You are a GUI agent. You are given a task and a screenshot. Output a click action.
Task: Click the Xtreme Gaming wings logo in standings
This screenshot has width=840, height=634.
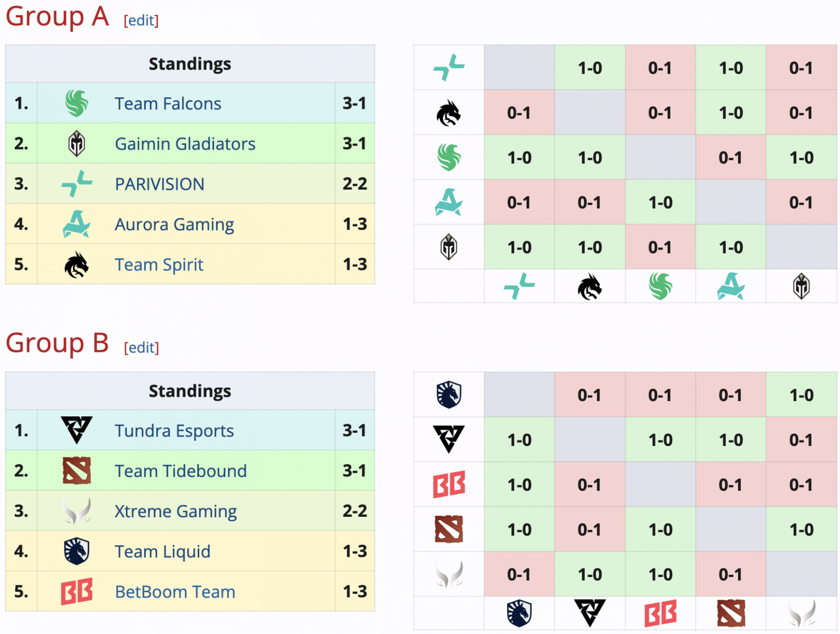[77, 511]
